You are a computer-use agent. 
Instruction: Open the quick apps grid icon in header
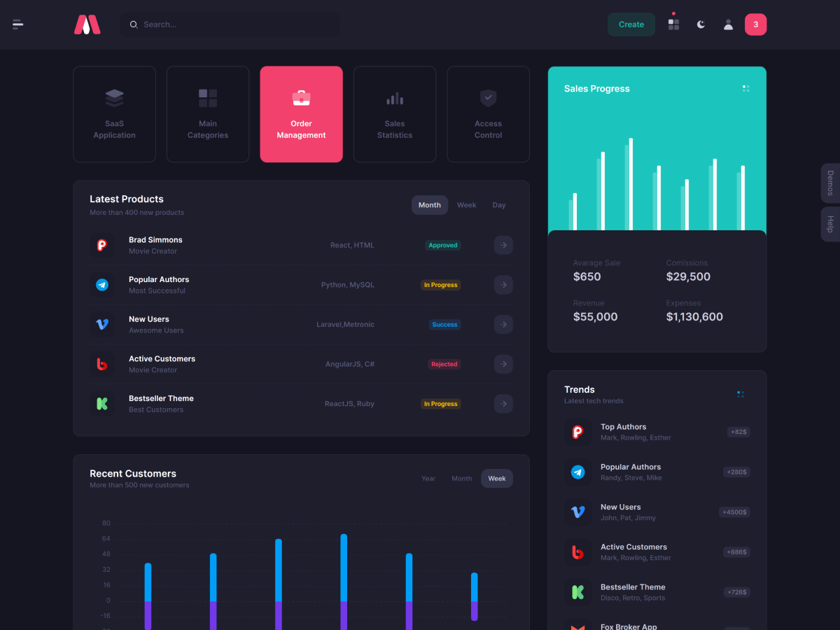(x=673, y=24)
